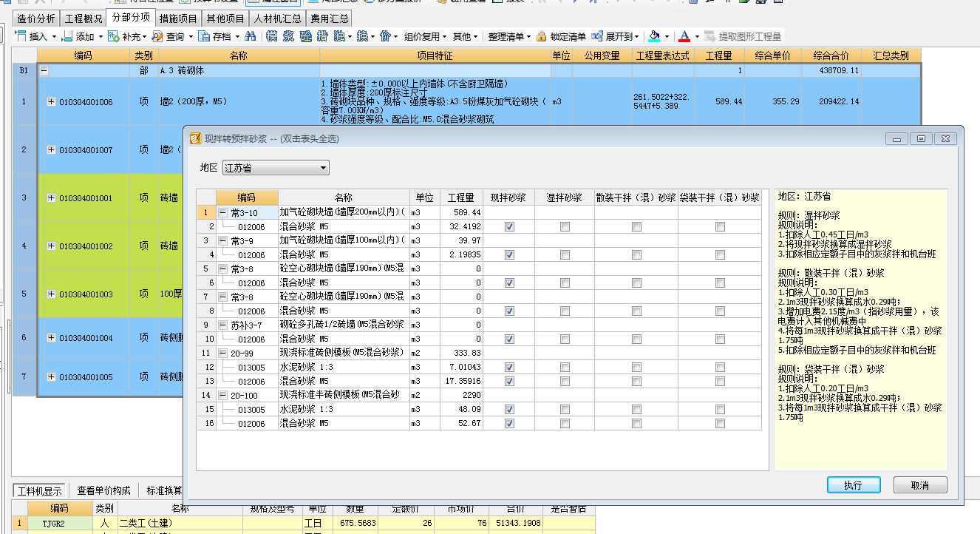
Task: Switch to the 措施项目 tab
Action: tap(178, 18)
